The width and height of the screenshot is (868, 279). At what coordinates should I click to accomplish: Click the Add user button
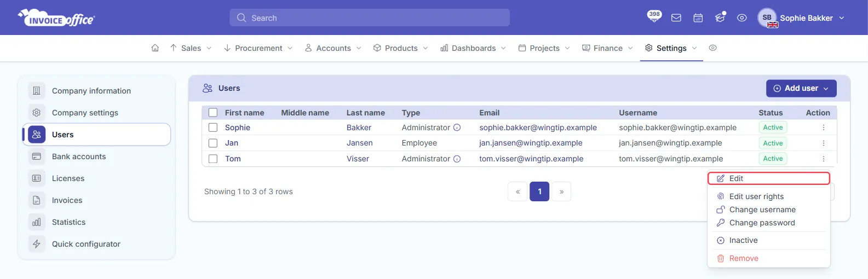[x=801, y=88]
